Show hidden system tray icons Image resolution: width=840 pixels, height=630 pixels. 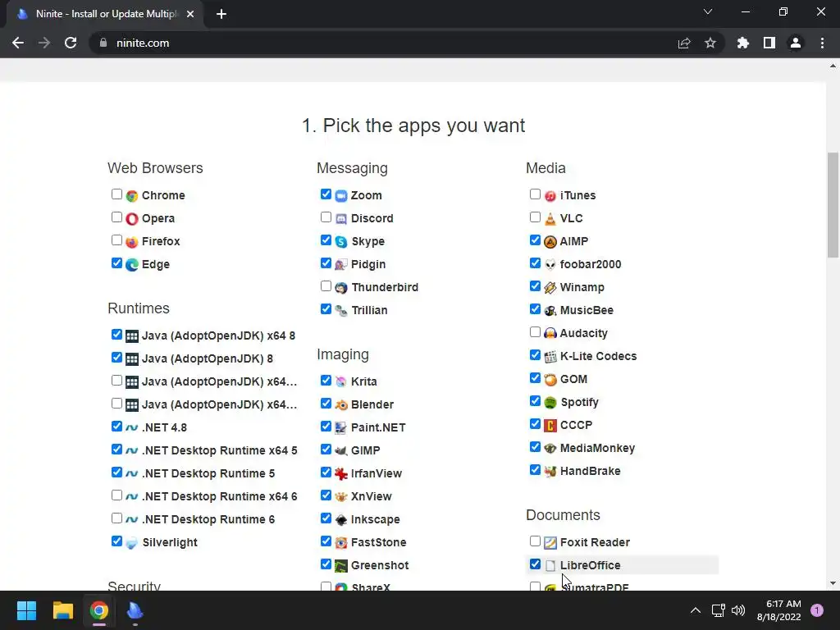click(x=696, y=610)
